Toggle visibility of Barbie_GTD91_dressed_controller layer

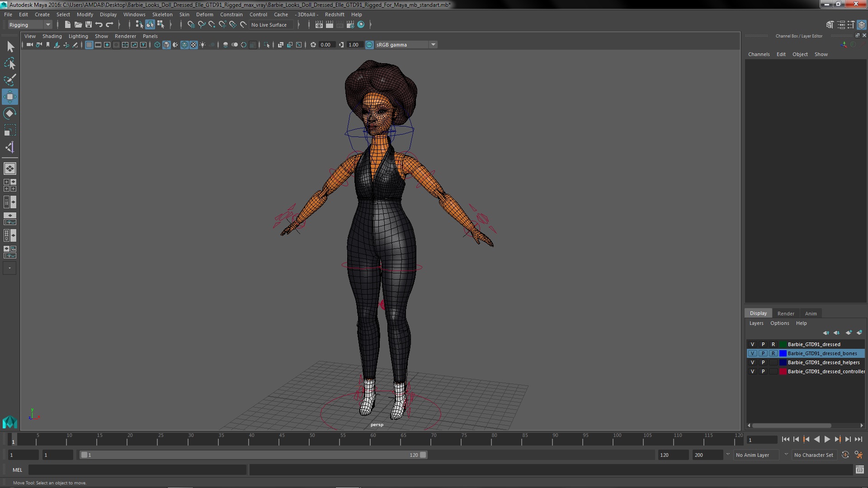pos(752,371)
